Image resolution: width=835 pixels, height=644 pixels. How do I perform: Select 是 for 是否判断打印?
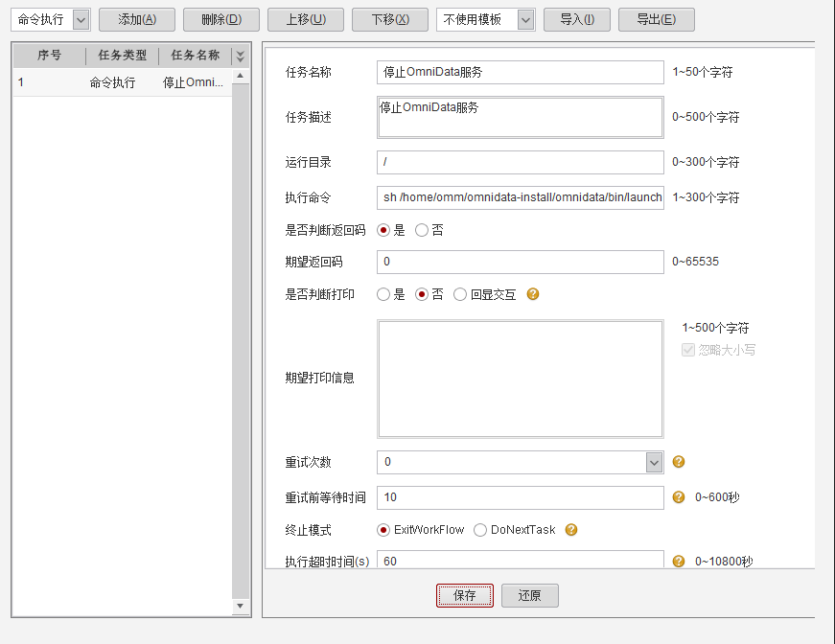coord(383,294)
